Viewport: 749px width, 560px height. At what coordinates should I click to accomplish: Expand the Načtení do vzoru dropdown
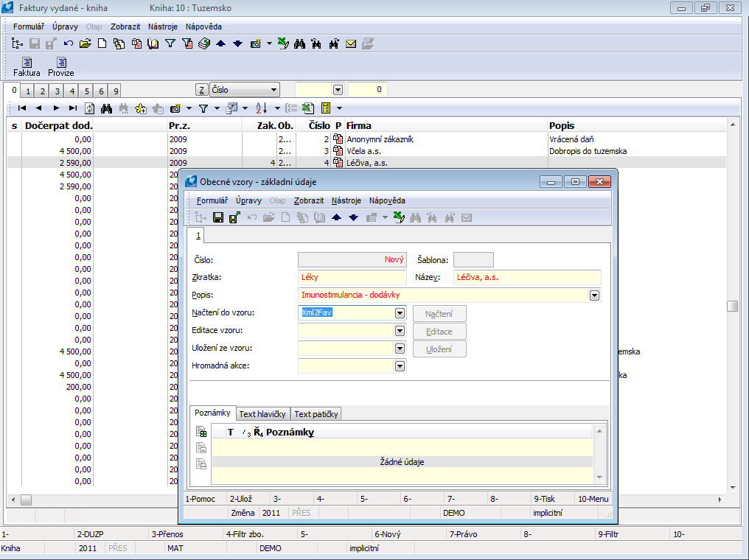click(400, 312)
